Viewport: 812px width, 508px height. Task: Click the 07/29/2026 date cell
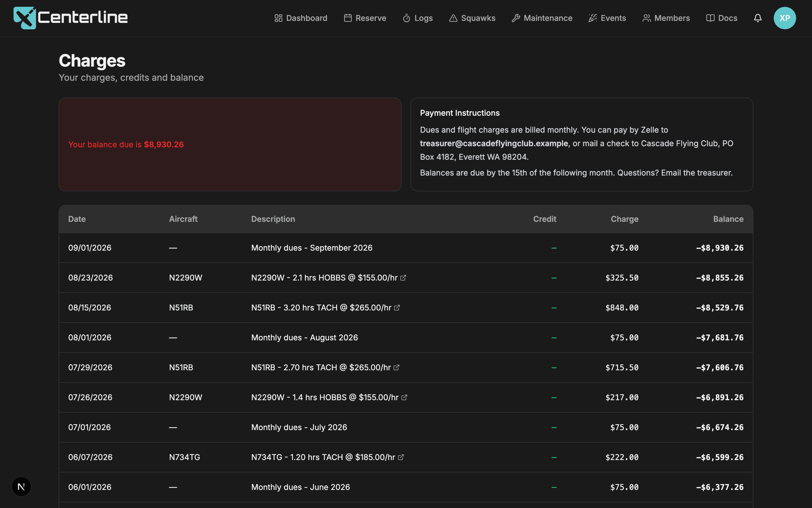(x=90, y=367)
